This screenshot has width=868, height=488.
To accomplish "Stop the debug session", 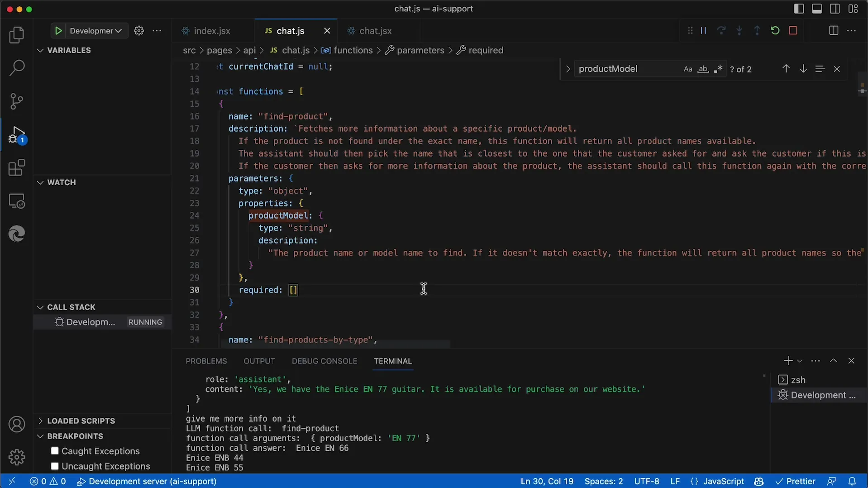I will point(793,31).
